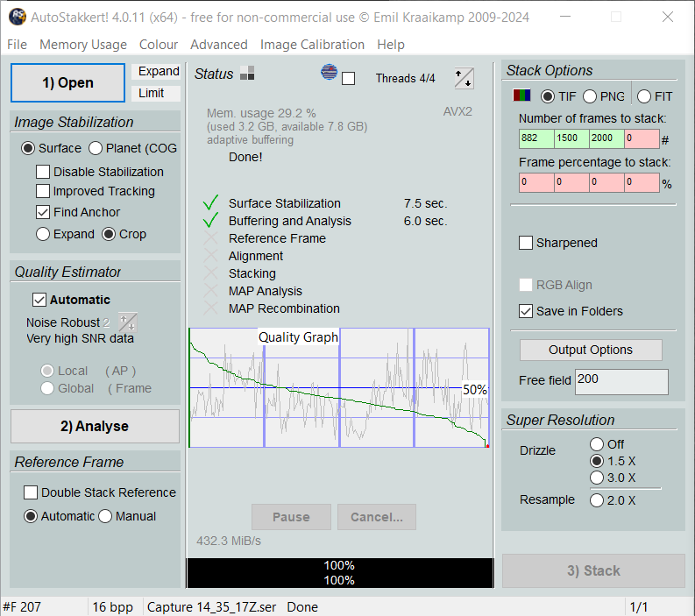Choose Manual reference frame radio
The image size is (695, 616).
105,516
